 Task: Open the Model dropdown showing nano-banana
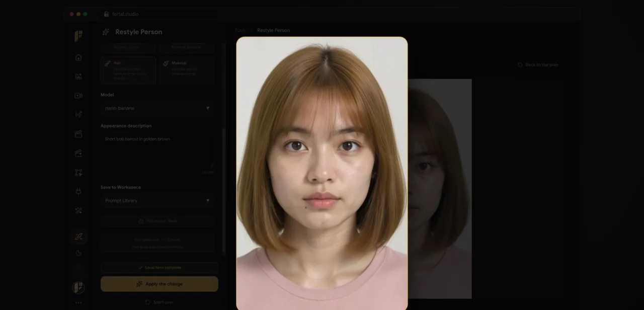[157, 108]
